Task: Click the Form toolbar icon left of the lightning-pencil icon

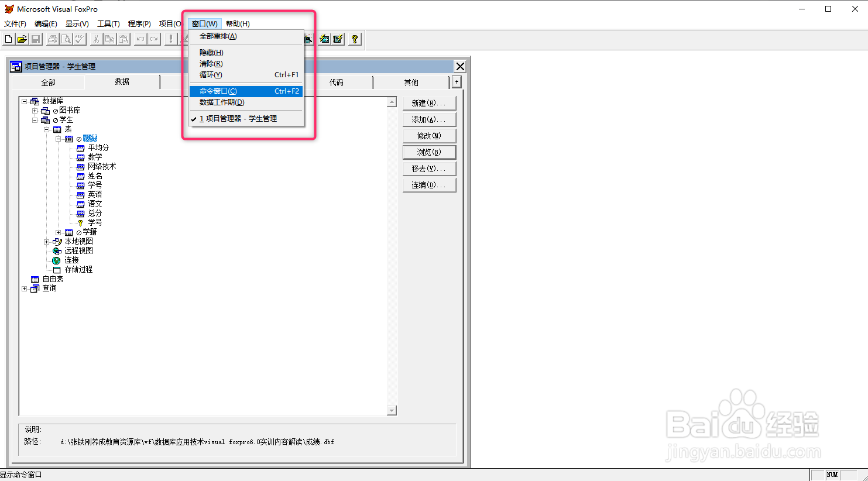Action: click(324, 39)
